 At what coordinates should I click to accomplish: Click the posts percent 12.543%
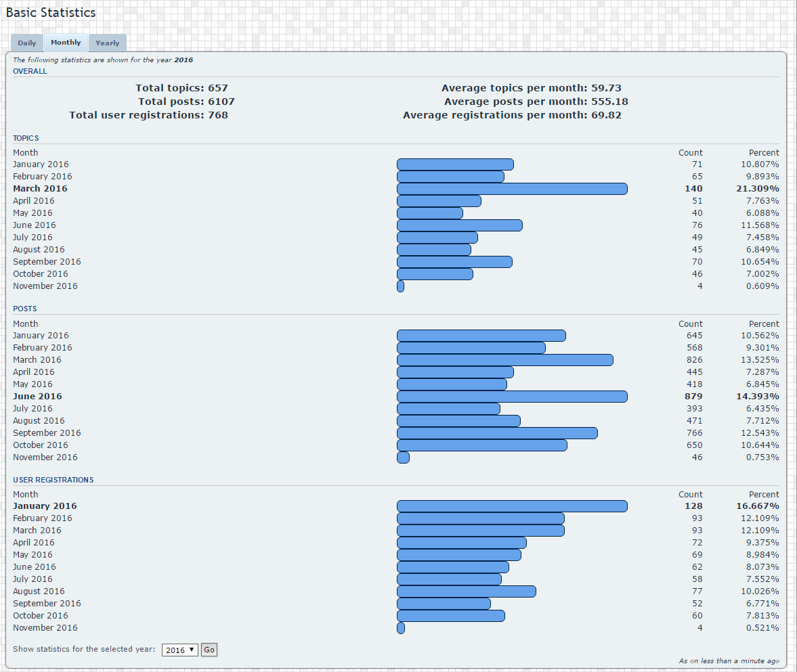(759, 432)
